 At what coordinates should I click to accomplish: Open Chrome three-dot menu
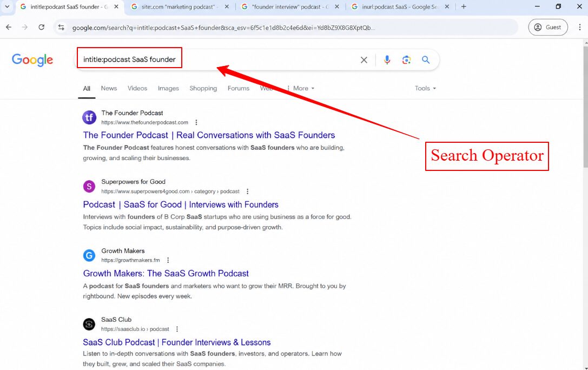point(579,28)
